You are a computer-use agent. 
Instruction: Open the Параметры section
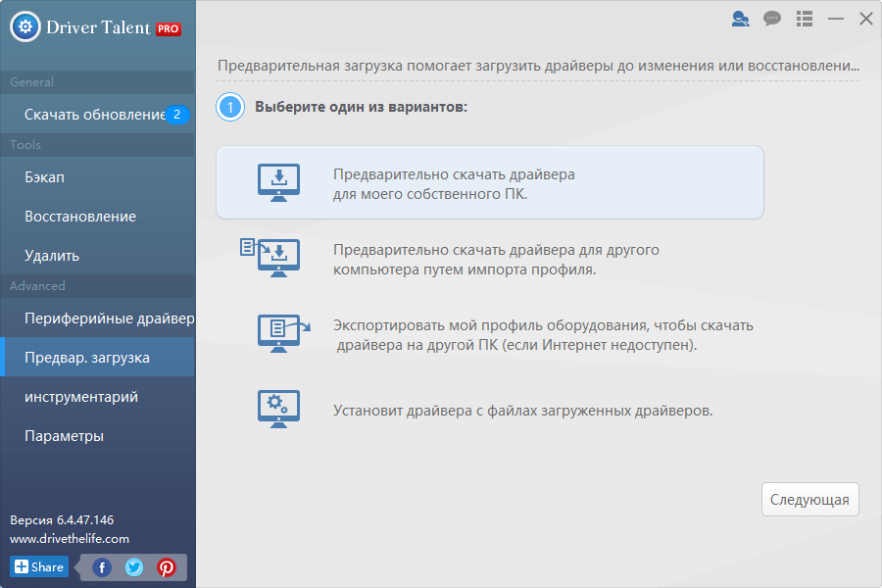coord(97,436)
